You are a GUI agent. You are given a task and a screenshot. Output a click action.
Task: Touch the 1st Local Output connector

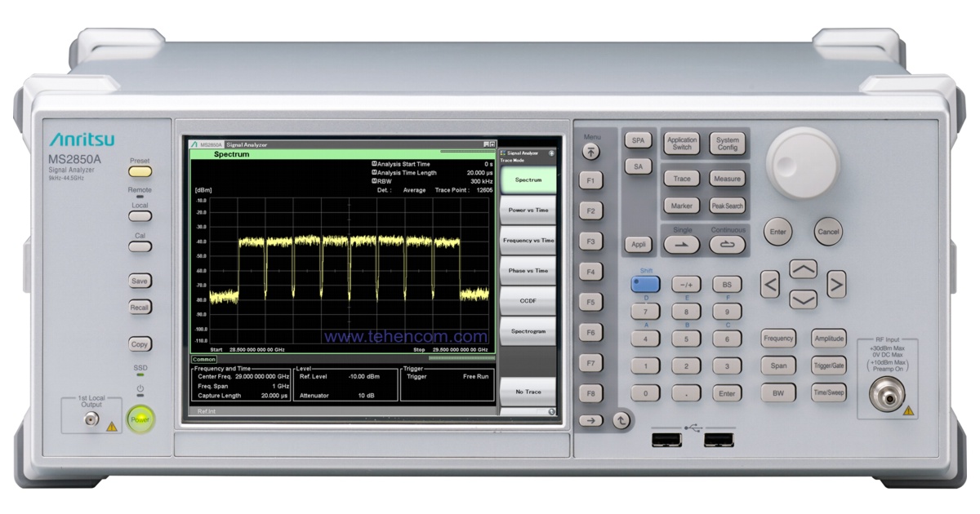click(x=91, y=421)
